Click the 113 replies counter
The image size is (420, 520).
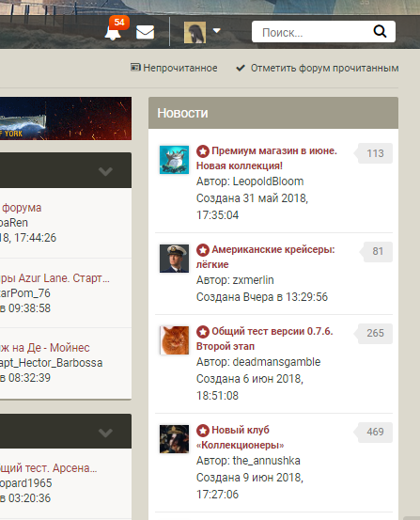coord(375,153)
